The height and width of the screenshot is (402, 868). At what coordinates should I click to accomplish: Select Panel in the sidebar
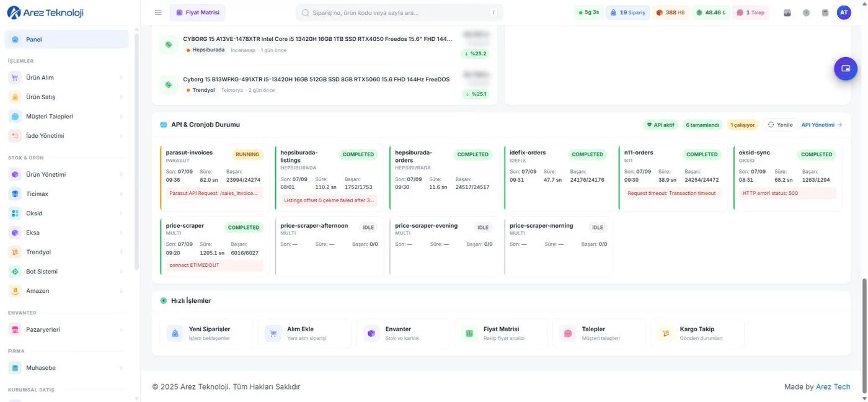pos(67,39)
